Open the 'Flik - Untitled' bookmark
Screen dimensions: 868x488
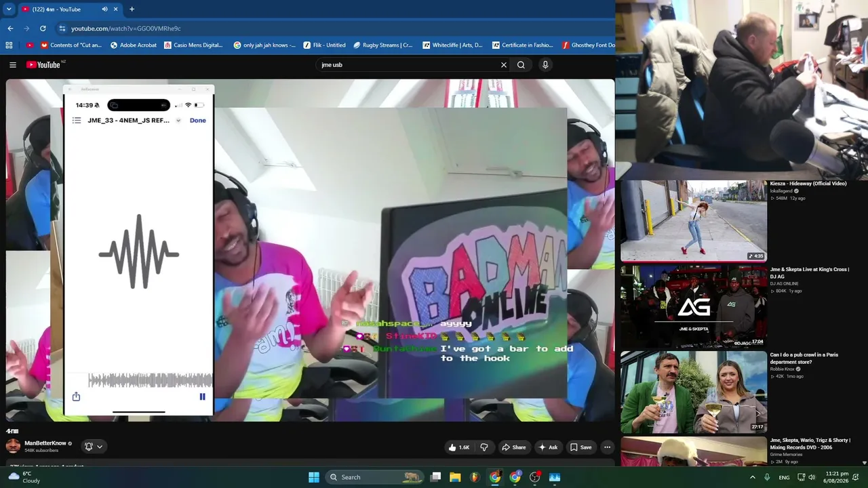tap(325, 45)
